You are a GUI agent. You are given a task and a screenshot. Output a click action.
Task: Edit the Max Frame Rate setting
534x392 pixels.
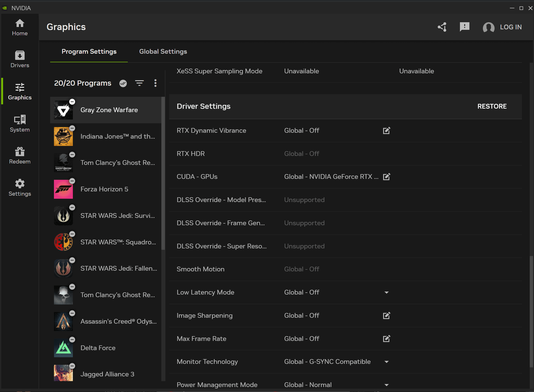click(x=386, y=339)
